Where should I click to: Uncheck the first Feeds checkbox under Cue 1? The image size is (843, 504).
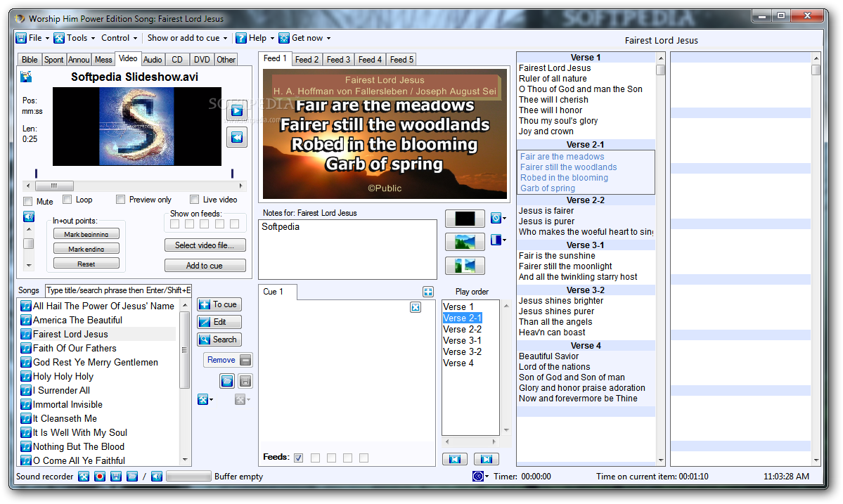[299, 458]
